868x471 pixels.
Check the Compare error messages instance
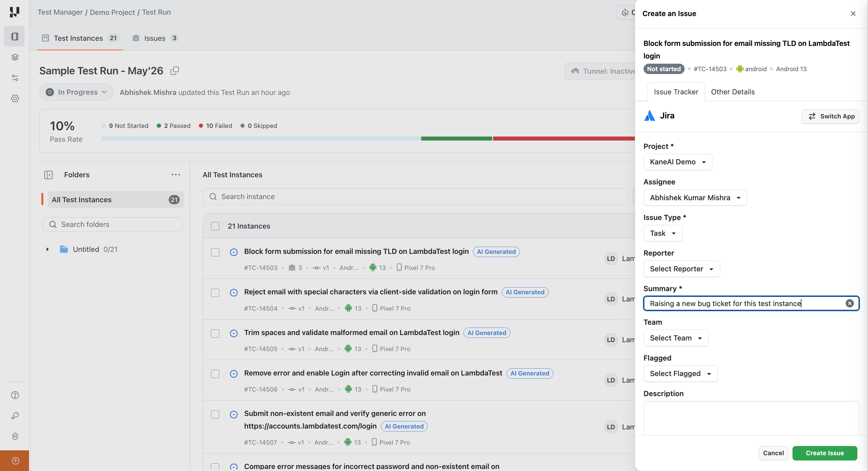[215, 467]
